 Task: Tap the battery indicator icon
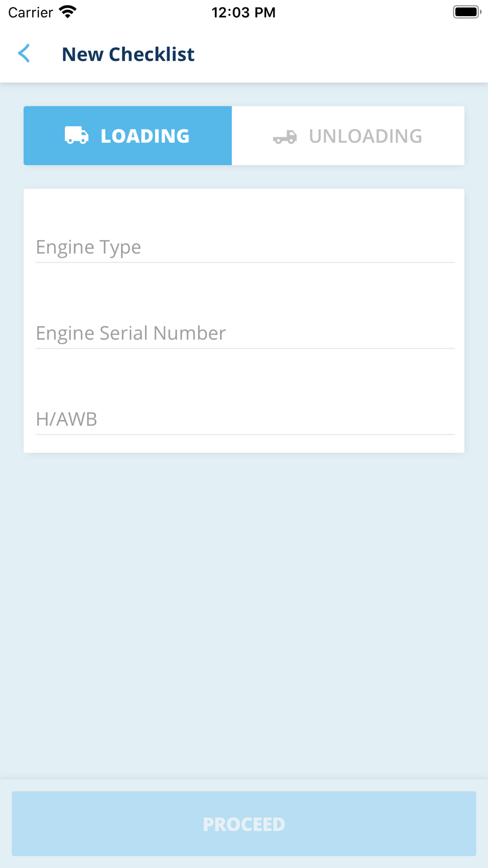pos(467,12)
